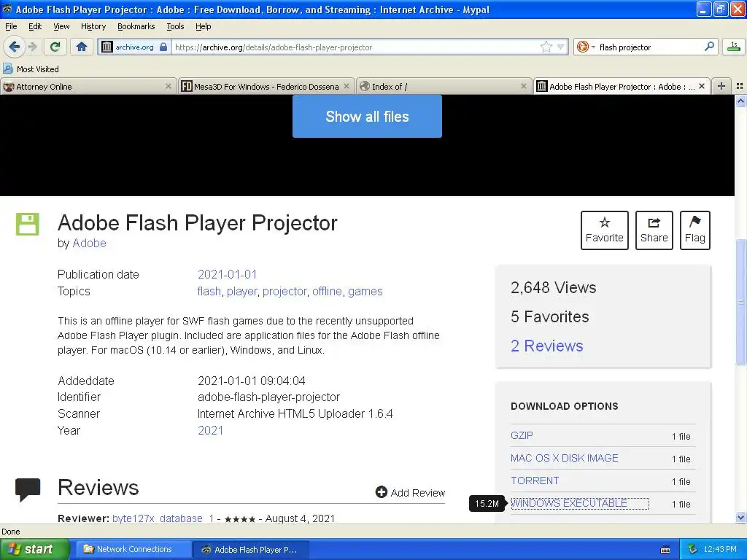This screenshot has height=560, width=747.
Task: Open the games topic link
Action: 365,291
